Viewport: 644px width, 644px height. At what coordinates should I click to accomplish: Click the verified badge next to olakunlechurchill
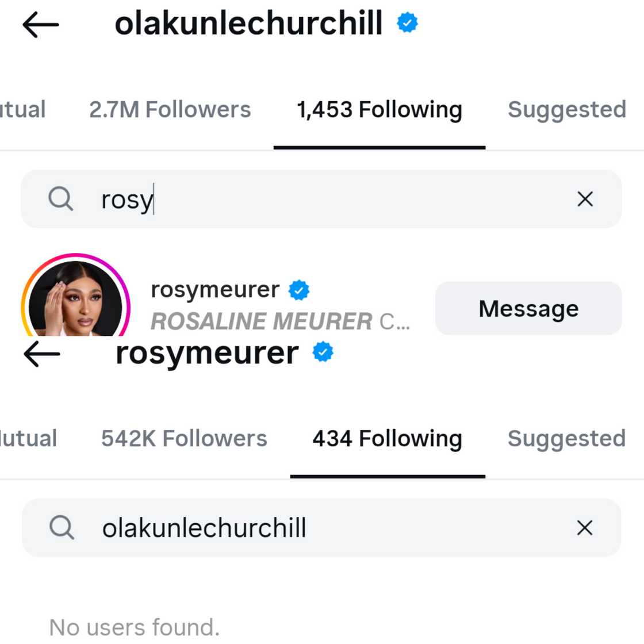click(x=408, y=23)
